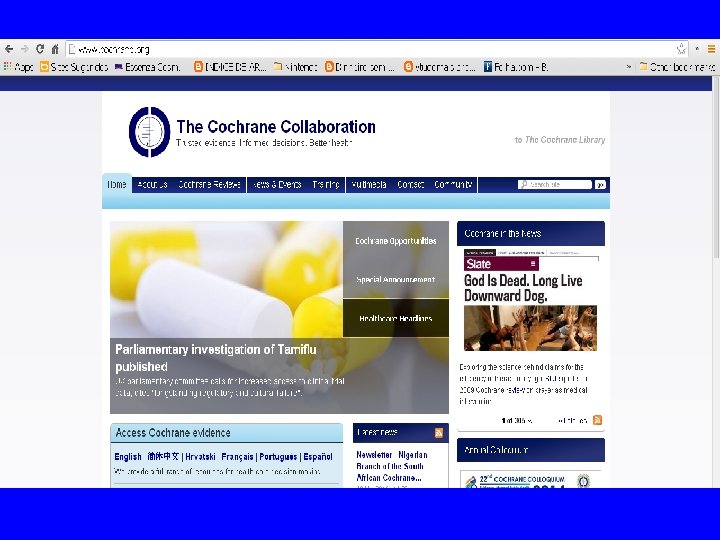This screenshot has height=540, width=720.
Task: Select the Special Announcement slide tab
Action: tap(396, 279)
